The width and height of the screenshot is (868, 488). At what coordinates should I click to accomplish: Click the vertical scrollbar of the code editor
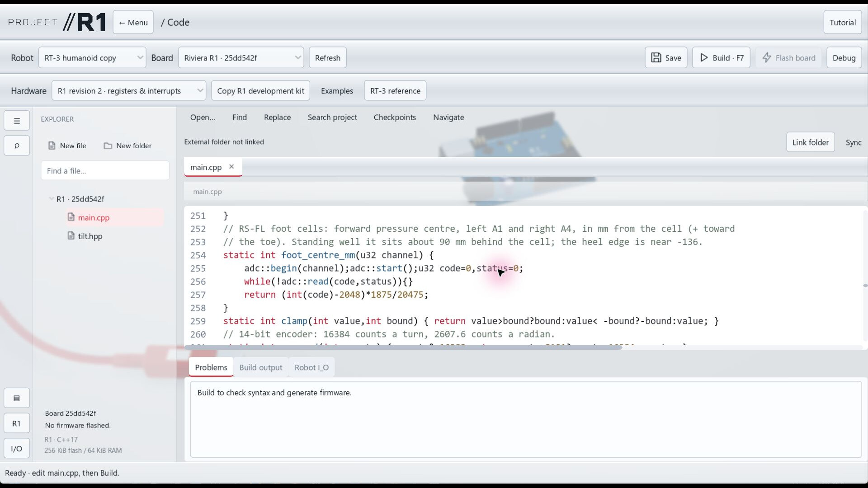click(x=865, y=286)
